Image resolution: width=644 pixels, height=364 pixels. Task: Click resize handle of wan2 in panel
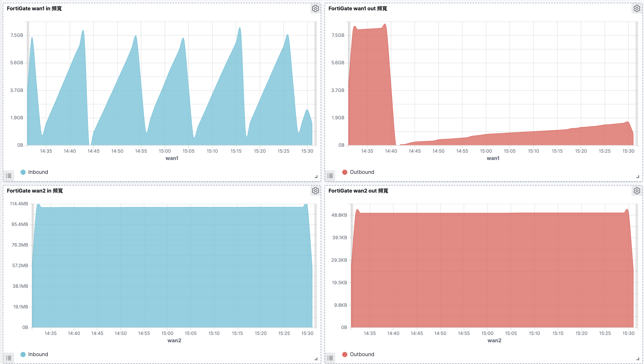[316, 359]
